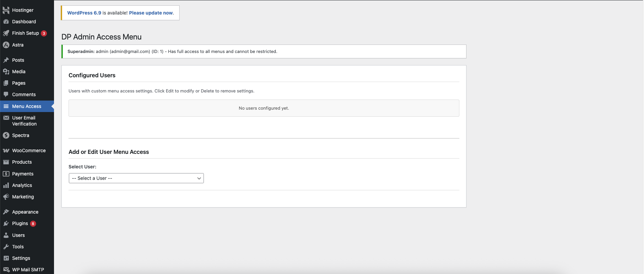Click the DP Admin Access Menu heading
The width and height of the screenshot is (644, 274).
pyautogui.click(x=101, y=37)
